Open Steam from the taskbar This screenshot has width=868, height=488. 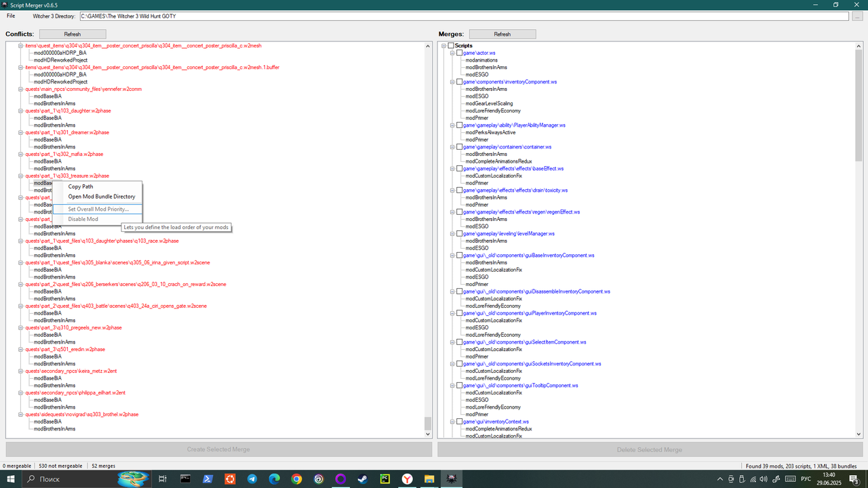pos(363,479)
